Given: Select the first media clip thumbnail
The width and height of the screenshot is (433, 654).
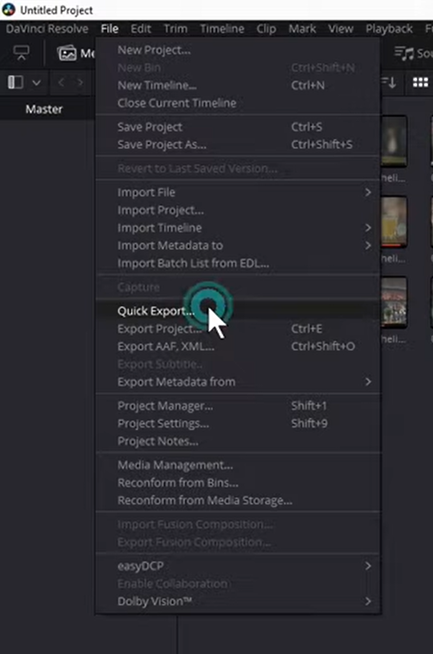Looking at the screenshot, I should [394, 141].
